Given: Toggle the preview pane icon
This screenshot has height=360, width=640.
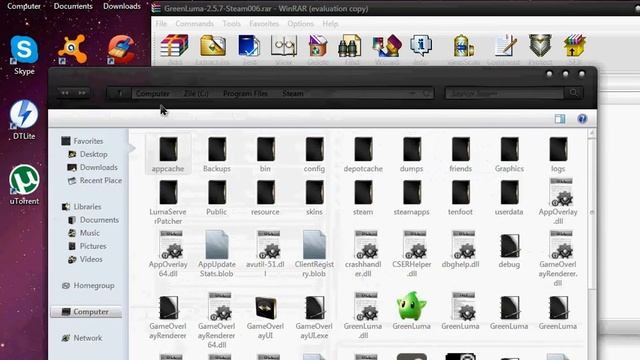Looking at the screenshot, I should [x=560, y=119].
